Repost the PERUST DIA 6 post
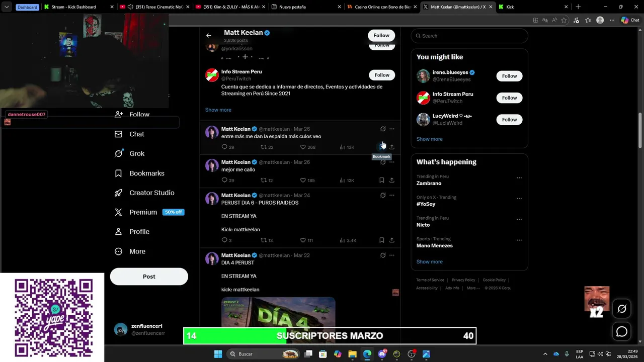Screen dimensions: 644x362 pos(267,240)
